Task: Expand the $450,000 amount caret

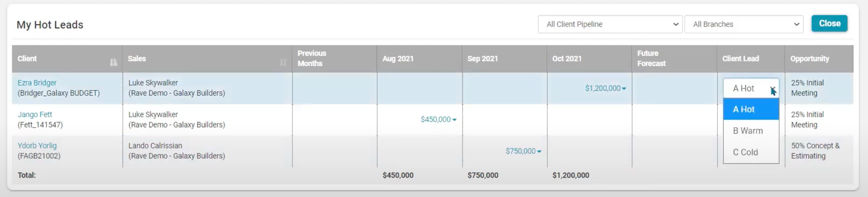Action: click(x=454, y=120)
